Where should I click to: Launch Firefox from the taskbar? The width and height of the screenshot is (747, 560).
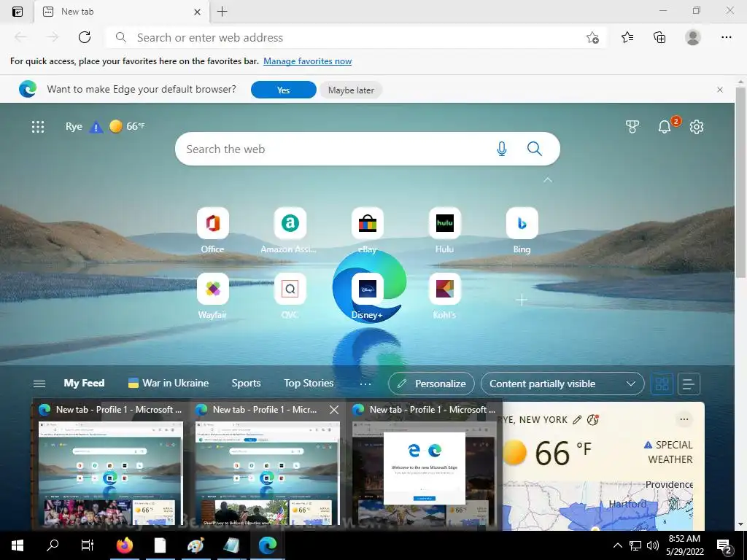pos(124,545)
